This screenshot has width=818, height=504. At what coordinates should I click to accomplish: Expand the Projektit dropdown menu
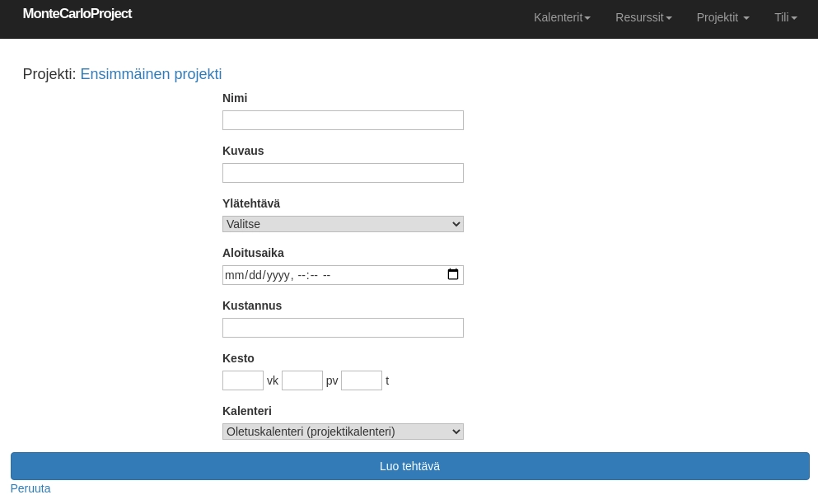[x=722, y=17]
